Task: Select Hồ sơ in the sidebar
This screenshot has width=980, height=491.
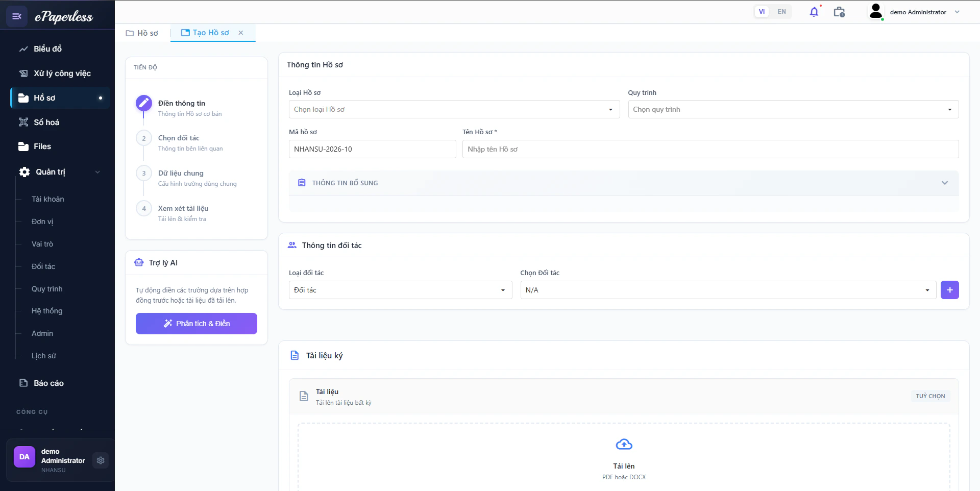Action: [61, 98]
